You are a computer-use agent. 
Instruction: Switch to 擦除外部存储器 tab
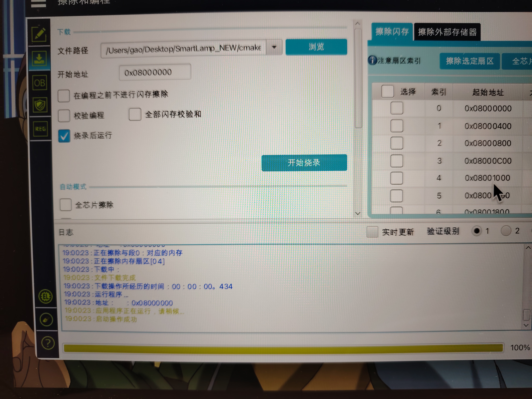point(447,32)
